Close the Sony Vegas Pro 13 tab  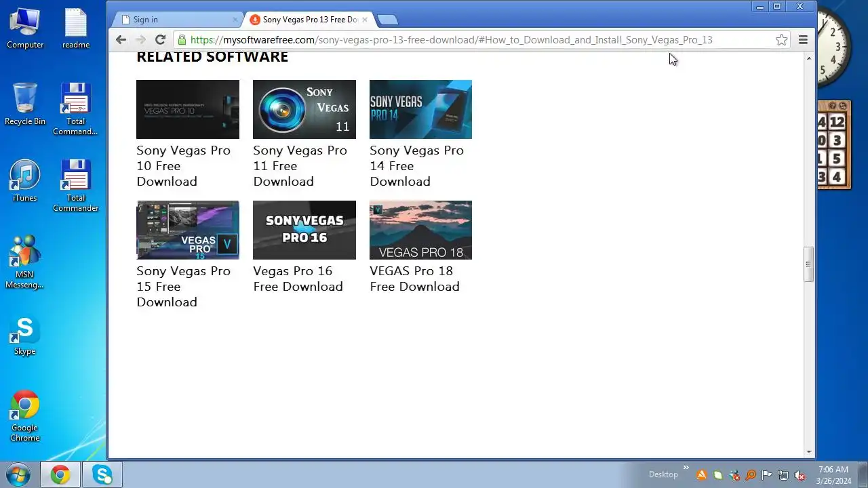tap(366, 20)
